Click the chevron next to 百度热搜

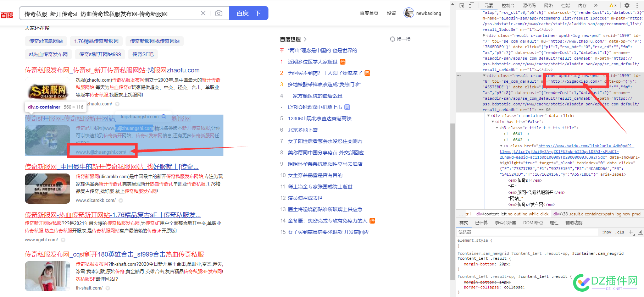(x=305, y=39)
